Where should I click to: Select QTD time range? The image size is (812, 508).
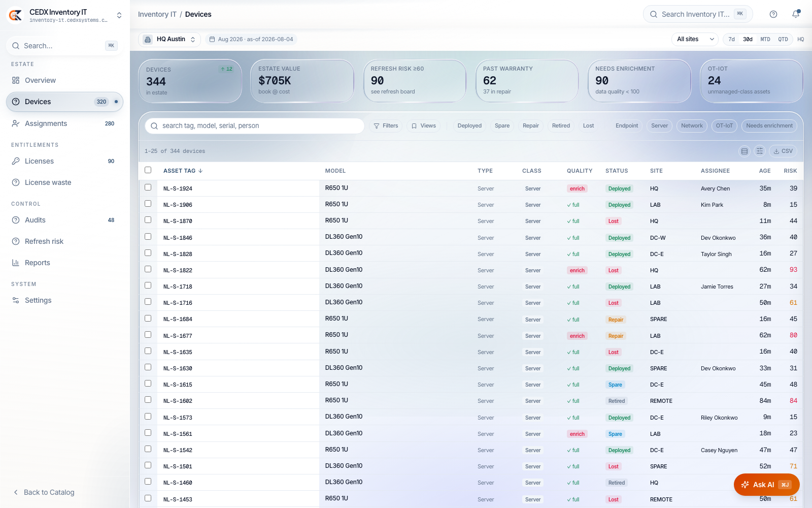coord(783,39)
